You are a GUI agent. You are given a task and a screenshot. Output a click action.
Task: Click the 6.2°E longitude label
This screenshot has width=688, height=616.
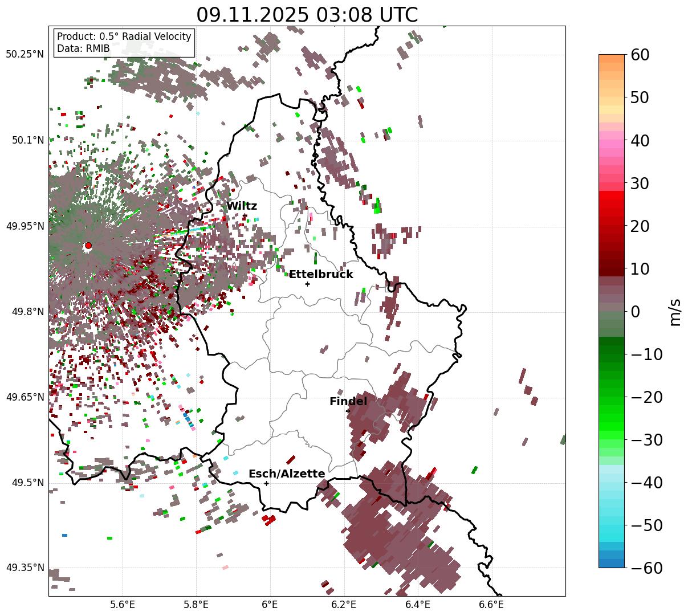click(x=344, y=605)
